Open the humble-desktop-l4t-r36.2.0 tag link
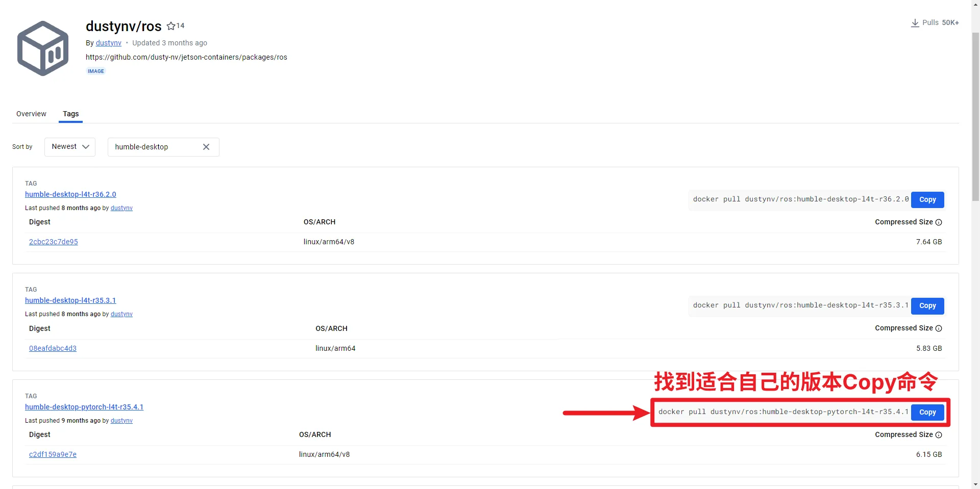The width and height of the screenshot is (980, 489). 70,194
